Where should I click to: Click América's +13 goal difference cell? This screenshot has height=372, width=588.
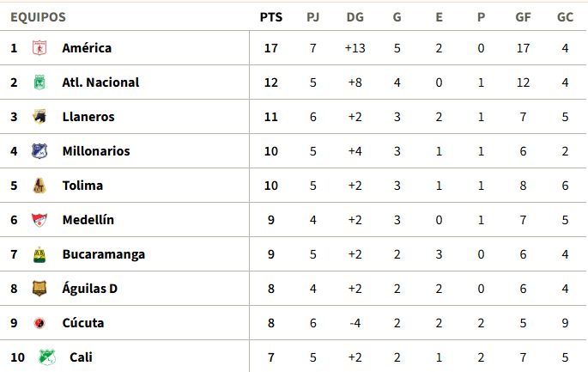tap(355, 48)
